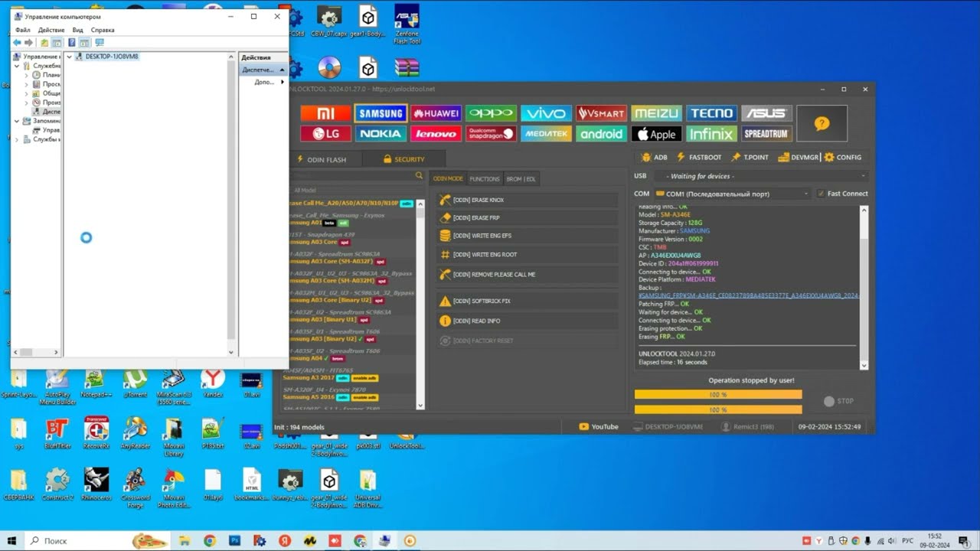
Task: Pick the OPPO brand tile
Action: point(491,113)
